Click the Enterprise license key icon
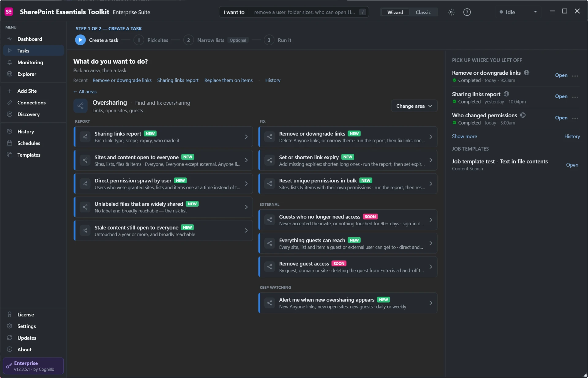 (9, 366)
